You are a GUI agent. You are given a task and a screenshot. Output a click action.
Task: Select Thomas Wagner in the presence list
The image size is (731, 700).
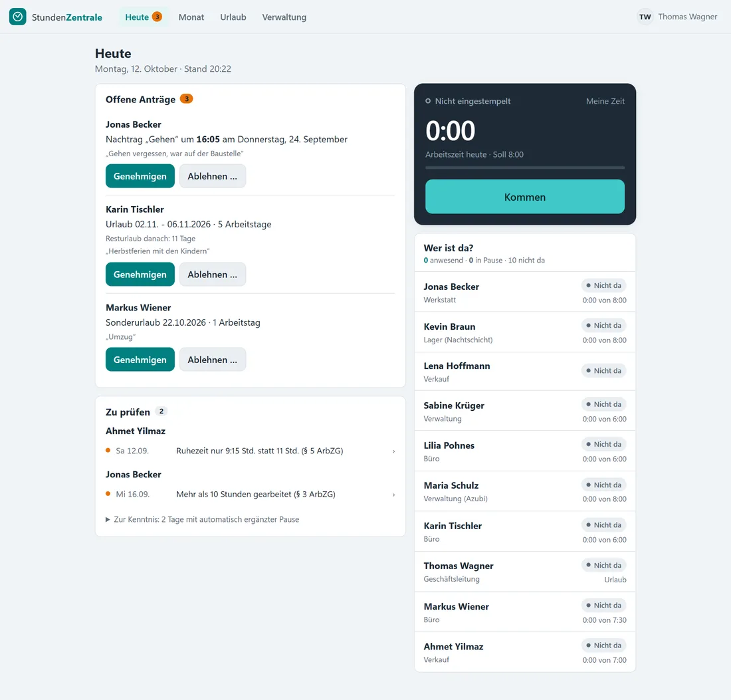tap(524, 572)
